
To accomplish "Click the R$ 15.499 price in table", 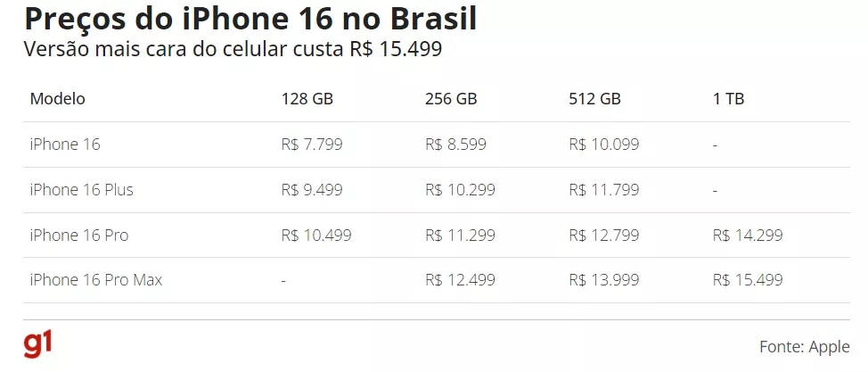I will click(x=749, y=280).
